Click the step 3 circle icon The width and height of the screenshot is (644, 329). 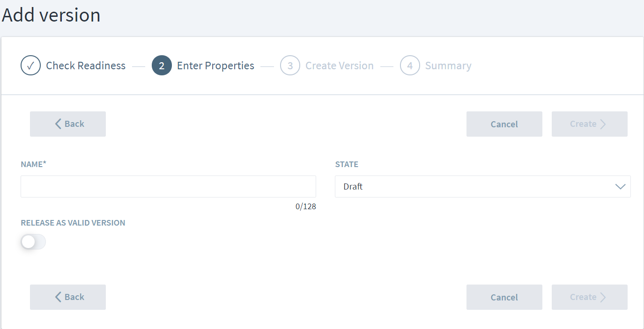pos(290,66)
